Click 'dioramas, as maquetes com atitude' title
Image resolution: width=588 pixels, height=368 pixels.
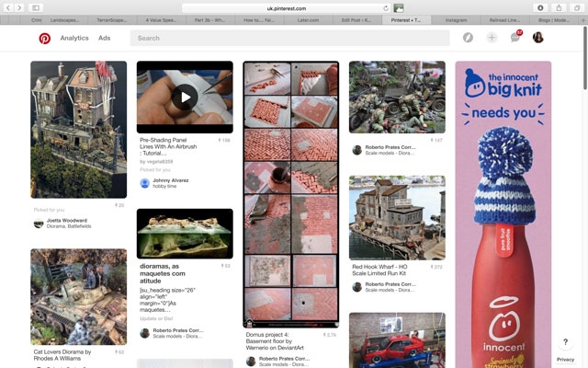(x=163, y=273)
